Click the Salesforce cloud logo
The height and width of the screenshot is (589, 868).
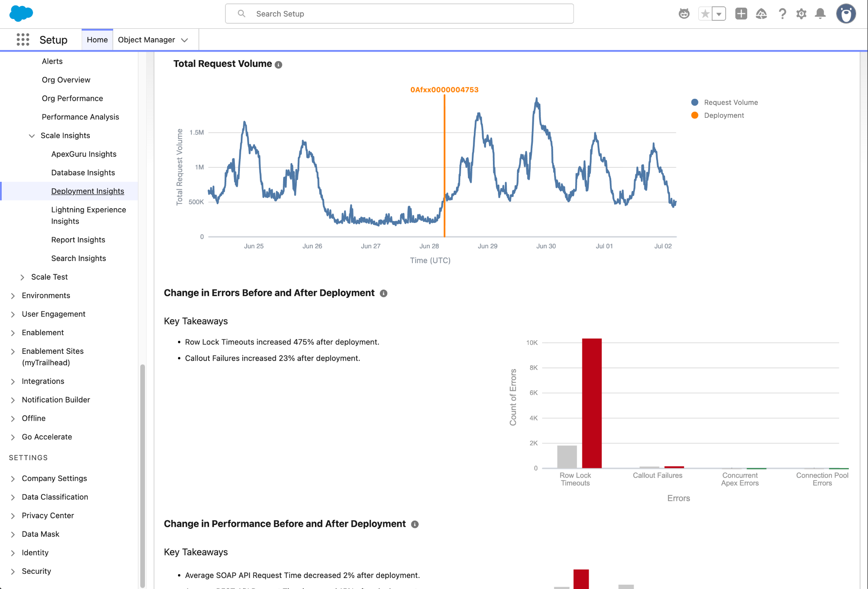coord(21,14)
